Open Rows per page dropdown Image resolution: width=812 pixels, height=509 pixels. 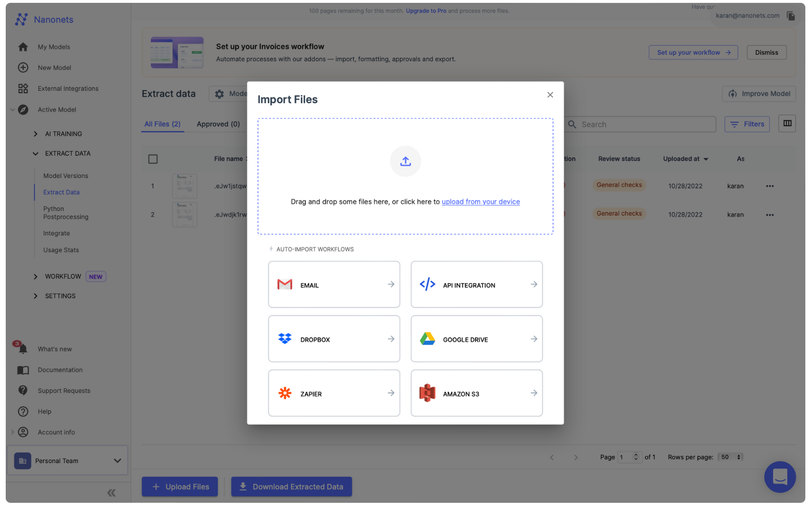[x=731, y=457]
